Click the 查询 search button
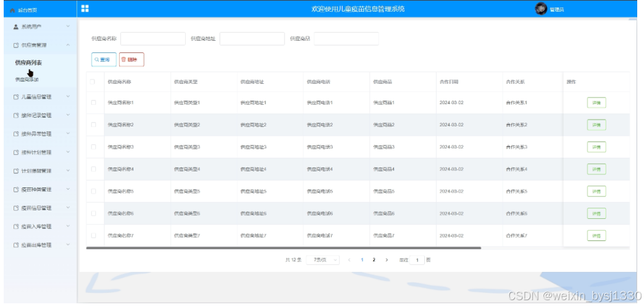This screenshot has height=307, width=644. [104, 59]
